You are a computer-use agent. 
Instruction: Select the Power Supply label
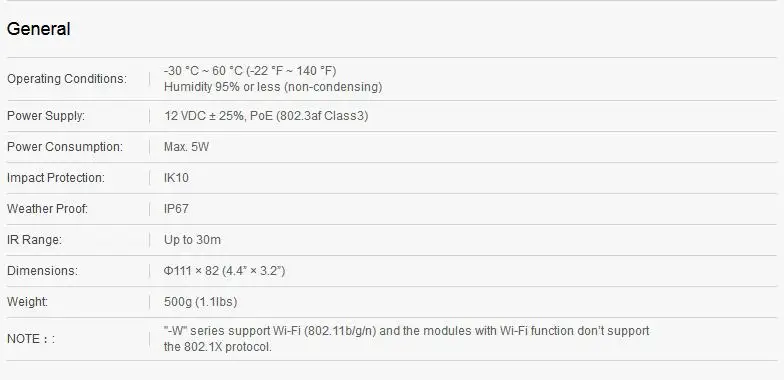pos(46,116)
